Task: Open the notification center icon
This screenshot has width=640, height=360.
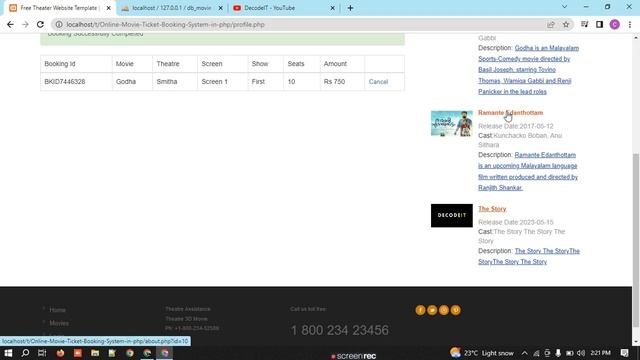Action: point(624,353)
